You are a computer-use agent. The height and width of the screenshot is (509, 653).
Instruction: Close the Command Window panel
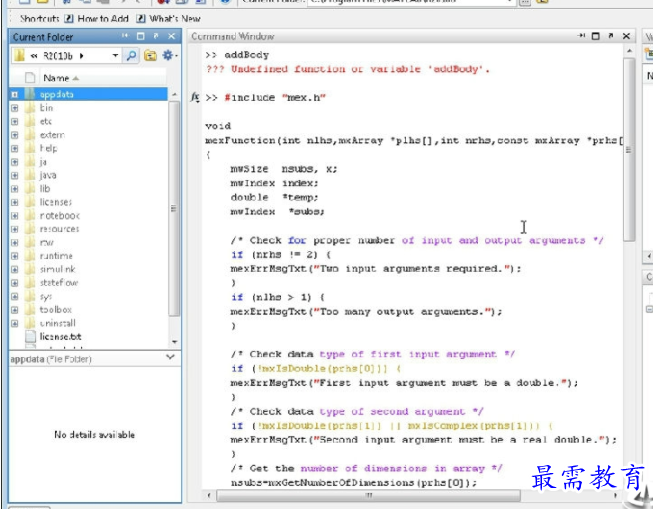[x=626, y=36]
